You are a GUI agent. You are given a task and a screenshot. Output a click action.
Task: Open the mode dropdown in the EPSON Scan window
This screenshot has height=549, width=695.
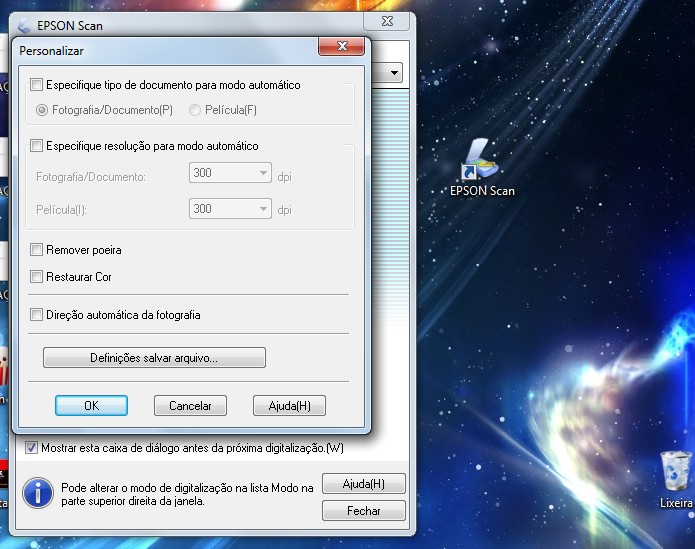pos(394,73)
